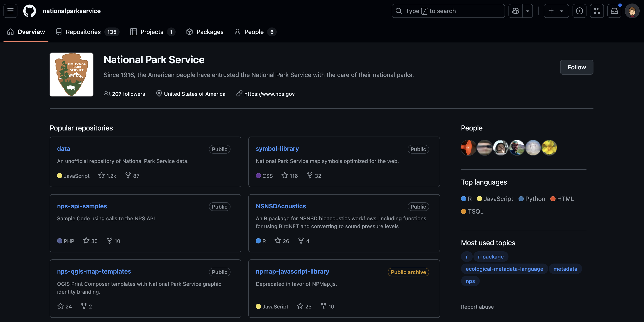Select the nps topic tag
Image resolution: width=644 pixels, height=322 pixels.
(470, 281)
